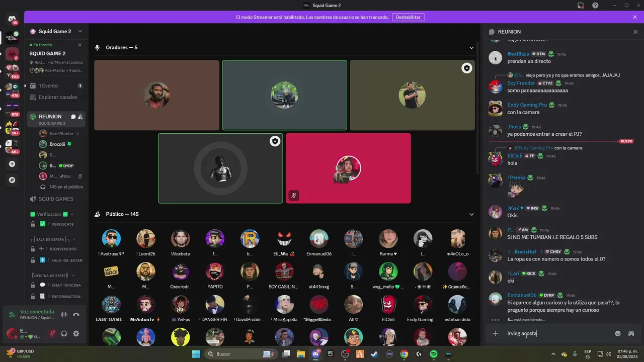Image resolution: width=644 pixels, height=362 pixels.
Task: Open the VERIFICATE channel
Action: (x=56, y=224)
